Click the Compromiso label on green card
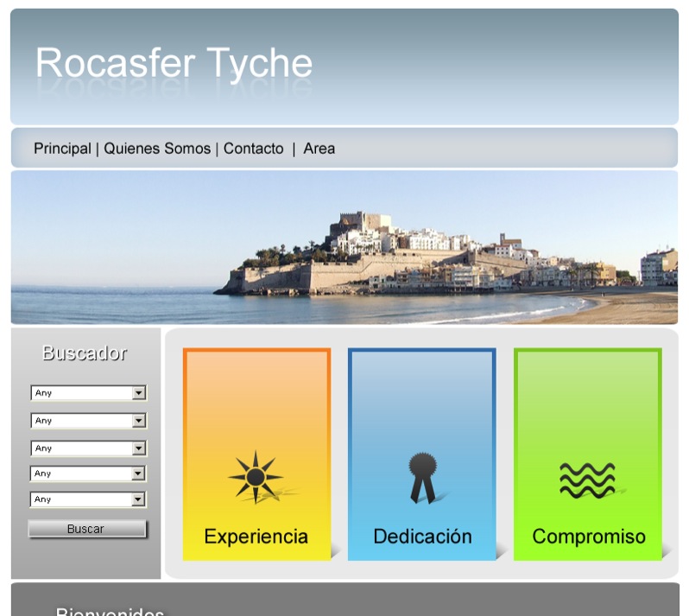Screen dimensions: 689x616 pyautogui.click(x=588, y=537)
